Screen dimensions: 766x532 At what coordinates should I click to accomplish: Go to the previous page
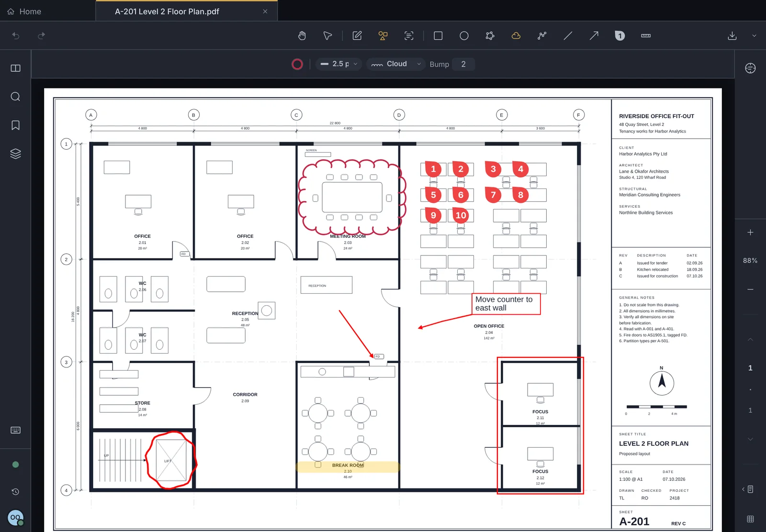[x=750, y=340]
